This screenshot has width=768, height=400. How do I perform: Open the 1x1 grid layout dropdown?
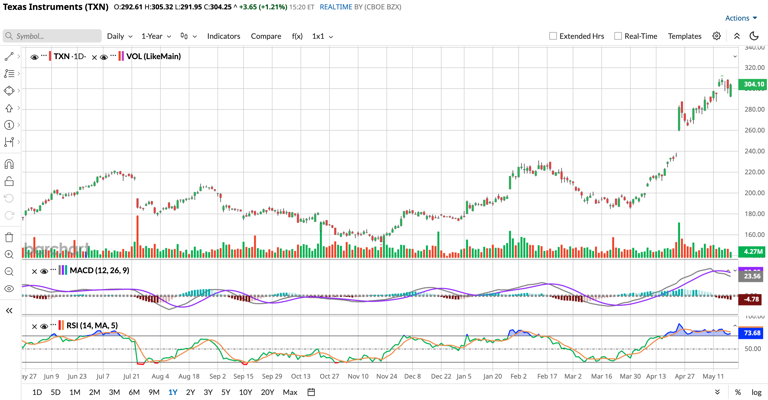323,36
